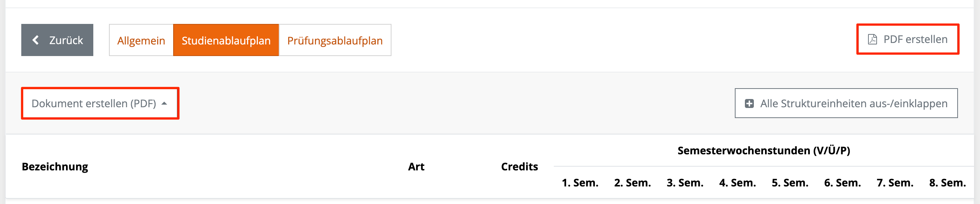Open the Dokument erstellen dropdown arrow

(164, 103)
